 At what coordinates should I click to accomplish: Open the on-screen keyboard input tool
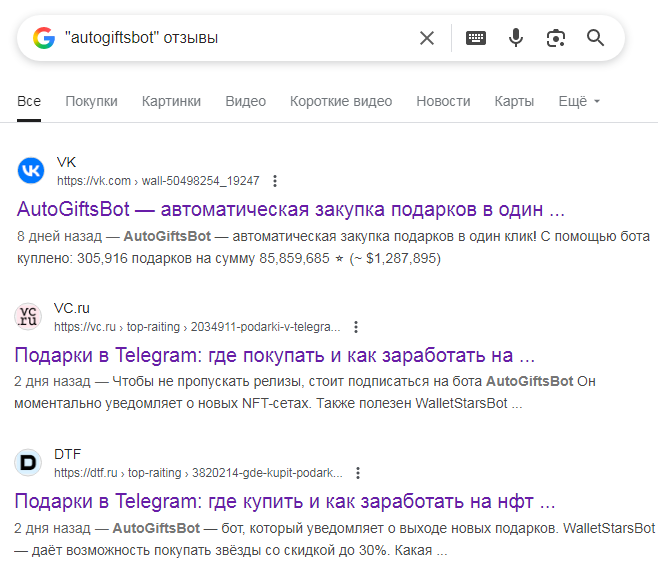pyautogui.click(x=476, y=38)
